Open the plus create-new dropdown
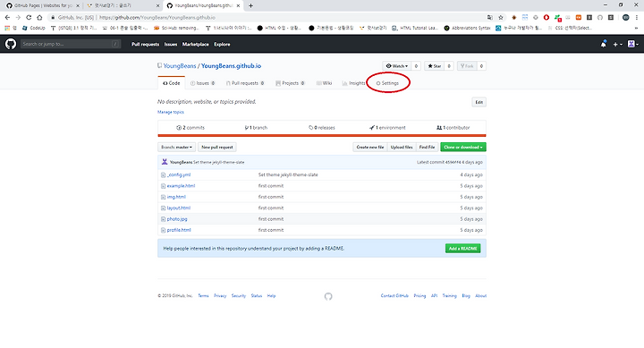 (617, 44)
